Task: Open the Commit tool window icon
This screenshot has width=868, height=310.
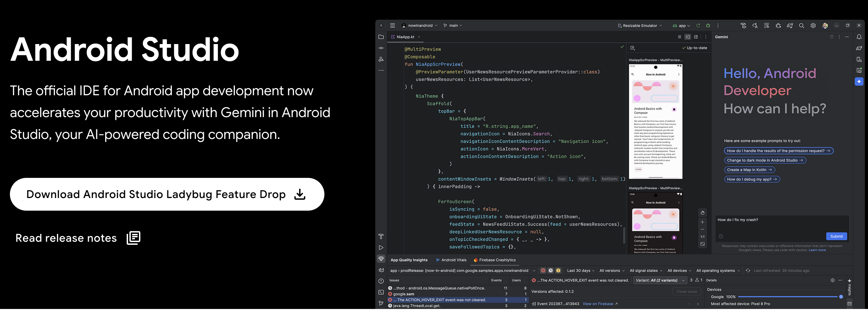Action: 381,48
